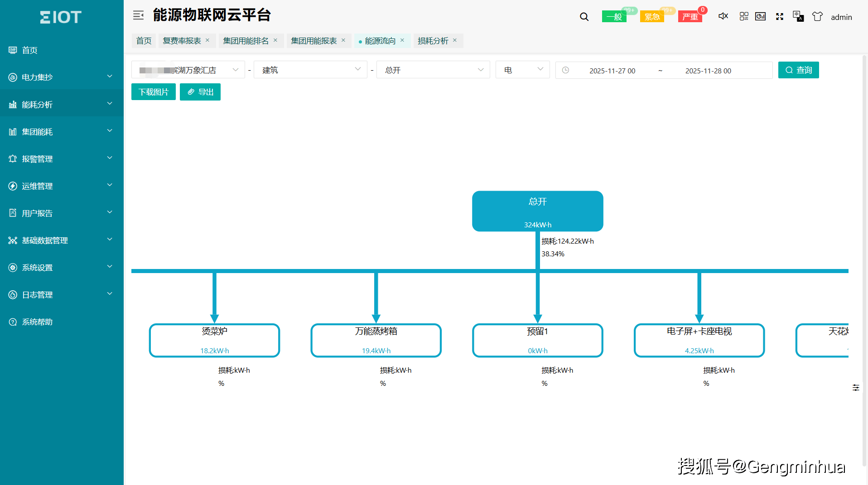Switch to the 损耗分析 tab
868x485 pixels.
click(x=433, y=41)
